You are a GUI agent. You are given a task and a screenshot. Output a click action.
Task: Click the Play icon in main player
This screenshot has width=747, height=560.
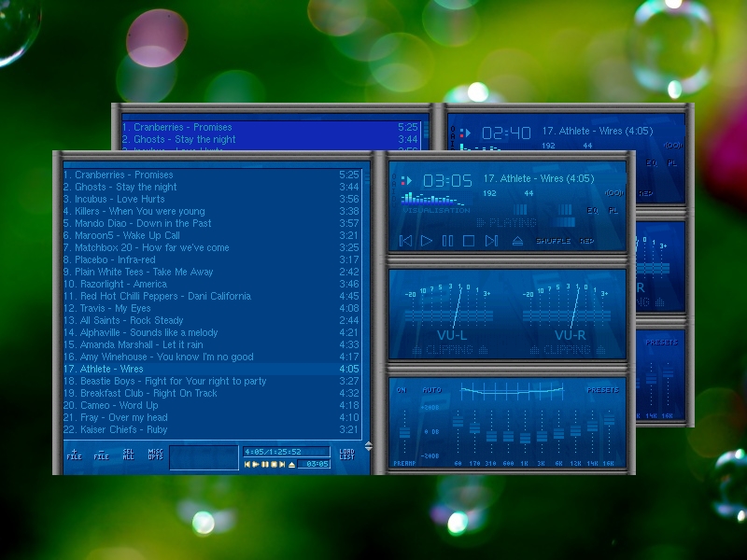427,241
